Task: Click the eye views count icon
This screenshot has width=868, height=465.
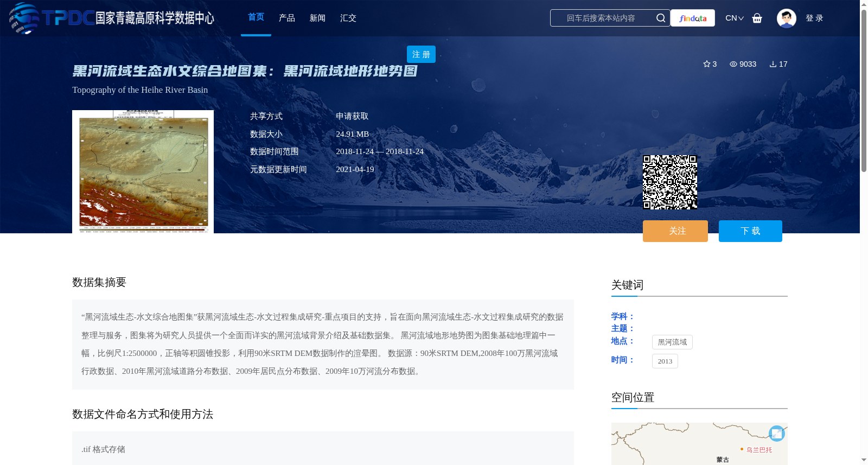Action: (x=733, y=64)
